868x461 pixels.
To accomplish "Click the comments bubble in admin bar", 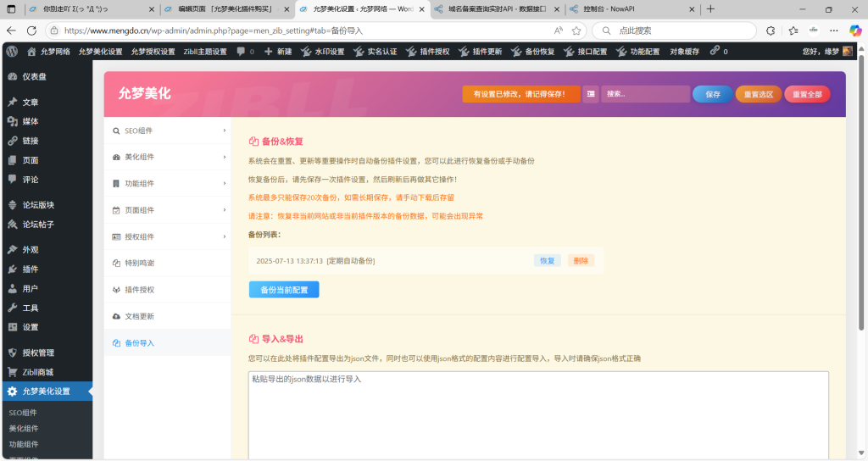I will pyautogui.click(x=245, y=52).
